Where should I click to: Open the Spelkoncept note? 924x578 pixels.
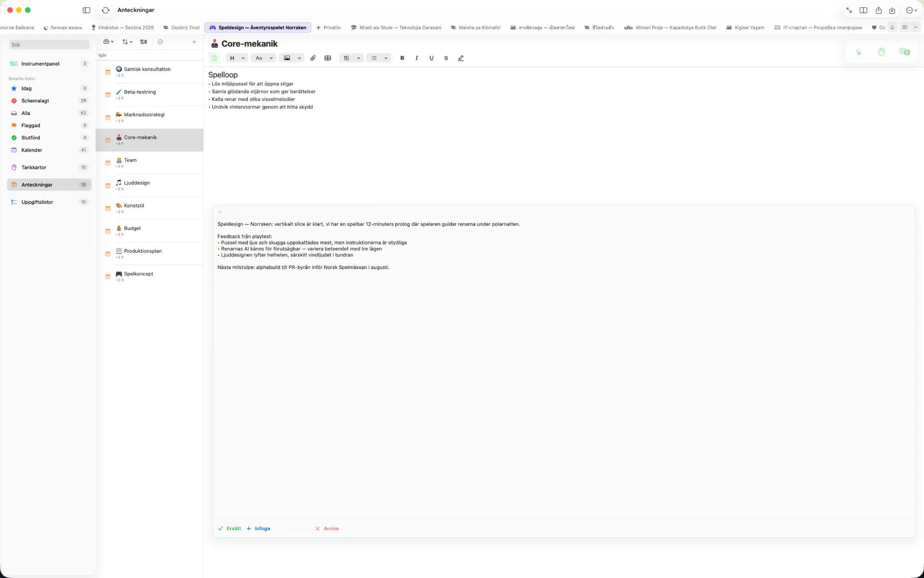149,276
